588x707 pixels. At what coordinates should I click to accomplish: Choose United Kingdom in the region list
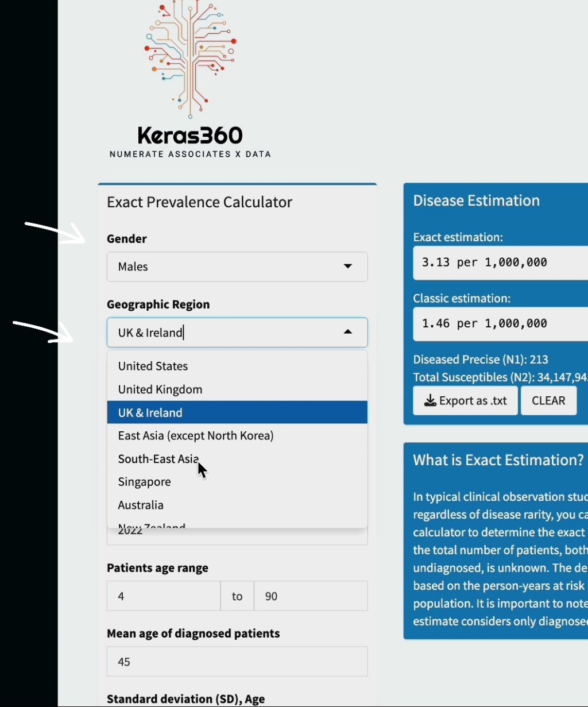pyautogui.click(x=160, y=389)
